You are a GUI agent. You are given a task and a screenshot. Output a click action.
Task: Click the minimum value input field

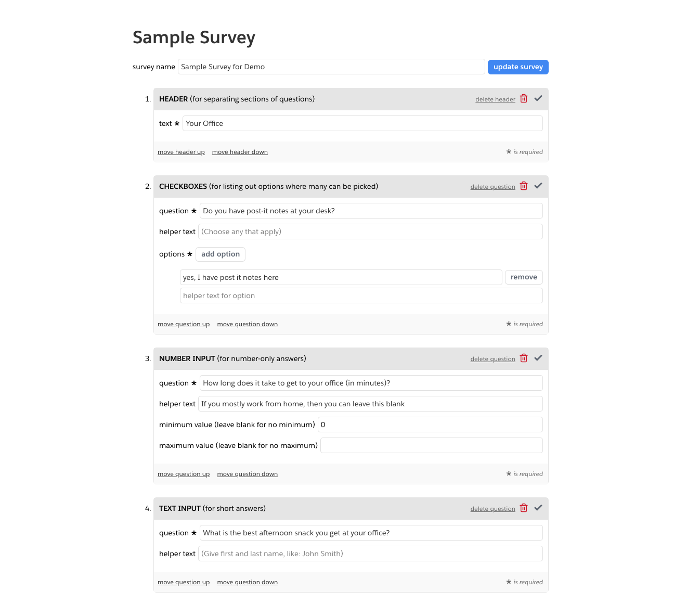pyautogui.click(x=431, y=424)
